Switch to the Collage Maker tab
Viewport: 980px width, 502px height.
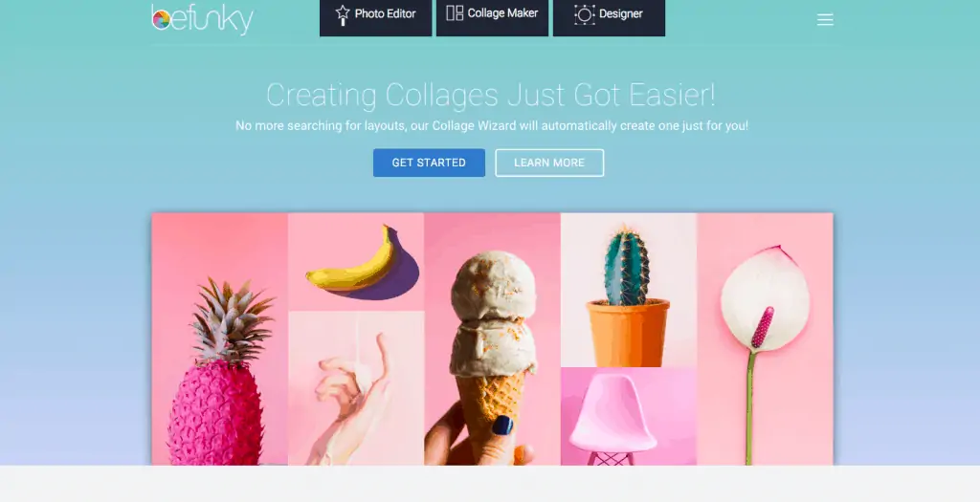492,17
